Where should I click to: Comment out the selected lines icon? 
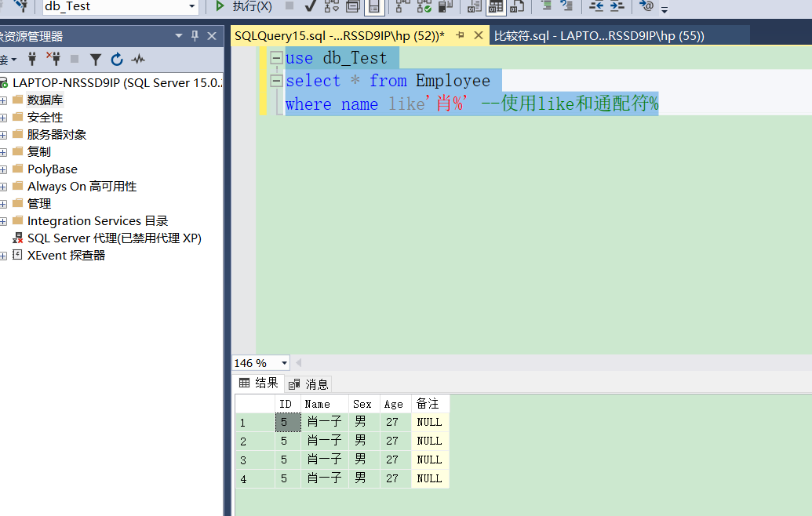pyautogui.click(x=546, y=6)
